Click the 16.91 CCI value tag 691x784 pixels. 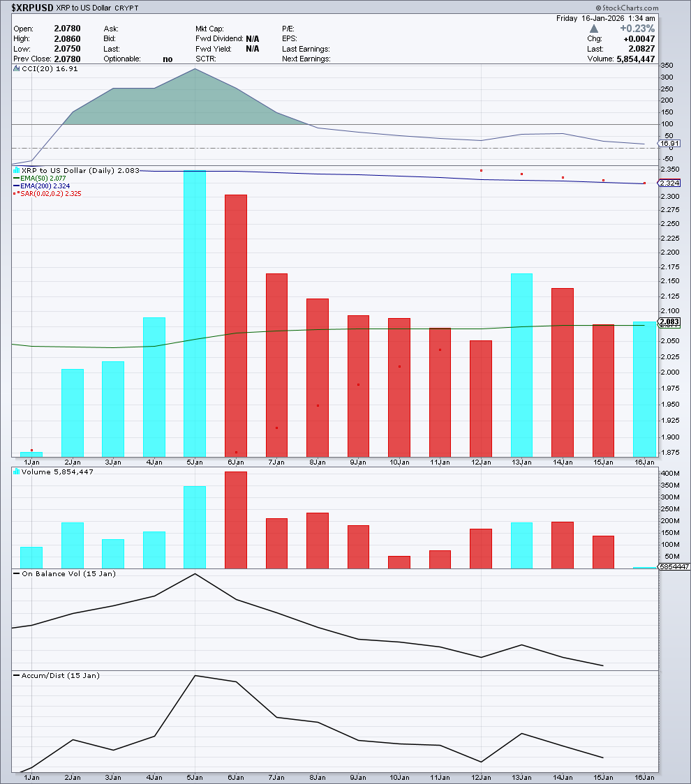click(669, 144)
